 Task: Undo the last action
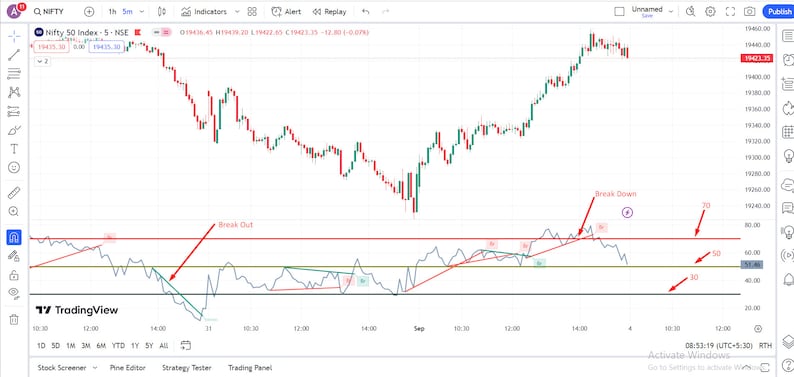pyautogui.click(x=366, y=11)
